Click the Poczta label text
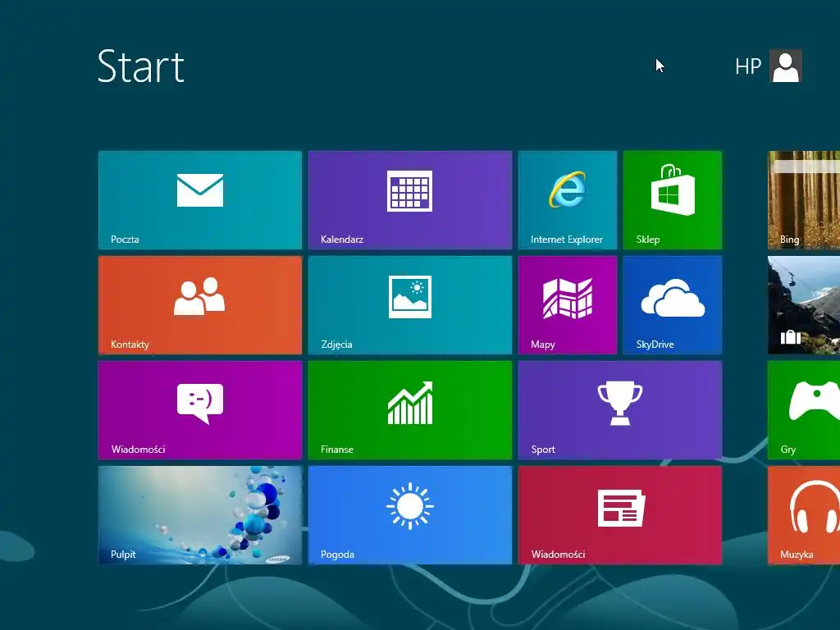 pyautogui.click(x=125, y=240)
